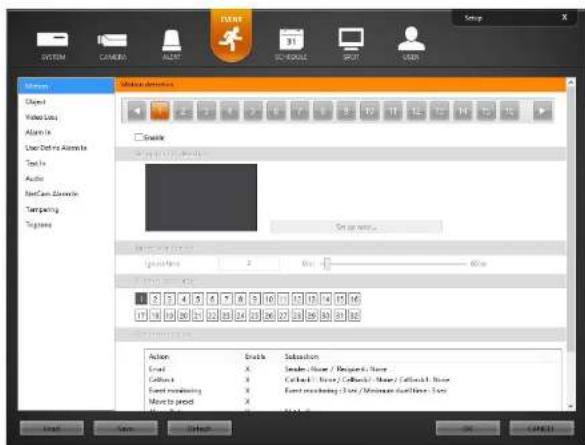The image size is (585, 445).
Task: Select Motion in the left sidebar
Action: [x=66, y=86]
